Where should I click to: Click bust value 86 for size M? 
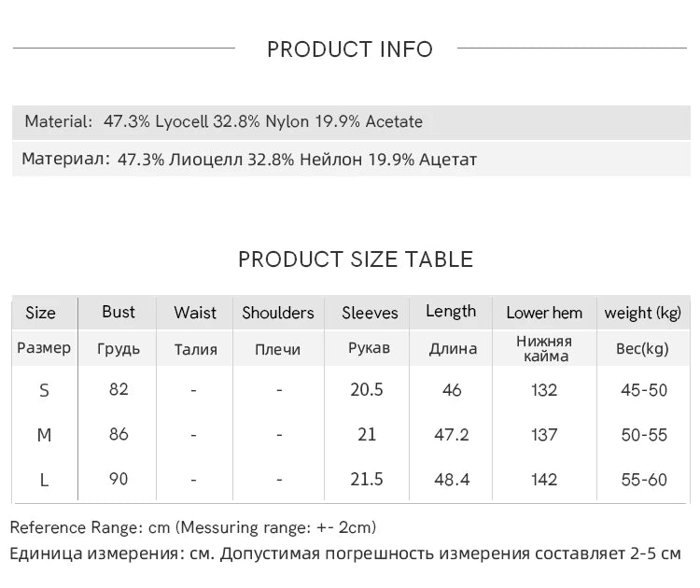(119, 434)
